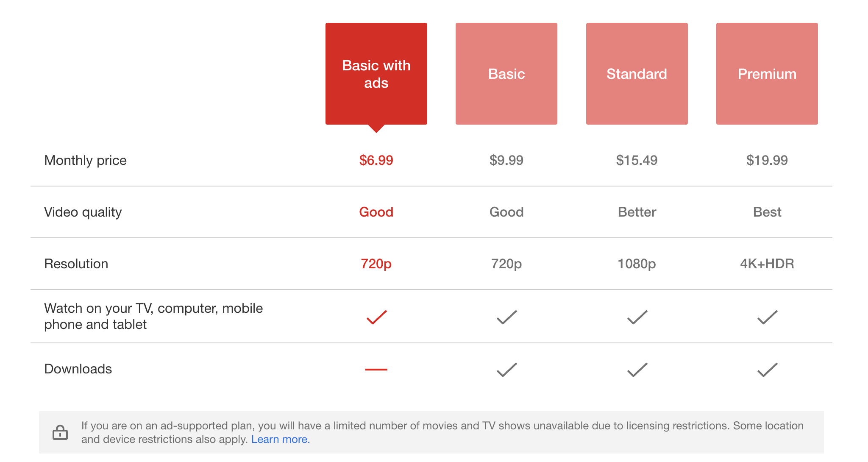This screenshot has width=868, height=462.
Task: Click the dash indicating no downloads for ads plan
Action: coord(376,369)
